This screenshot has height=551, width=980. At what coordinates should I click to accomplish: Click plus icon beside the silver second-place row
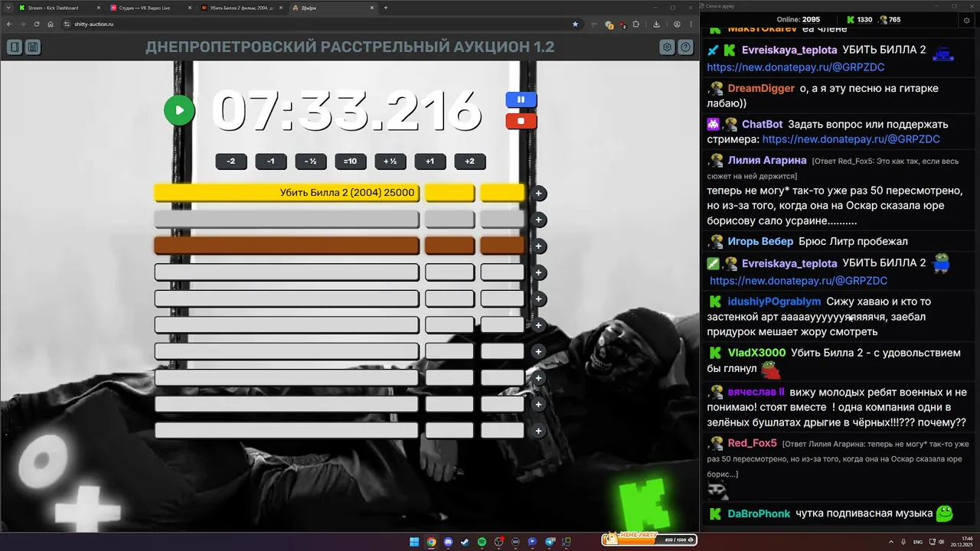[538, 220]
